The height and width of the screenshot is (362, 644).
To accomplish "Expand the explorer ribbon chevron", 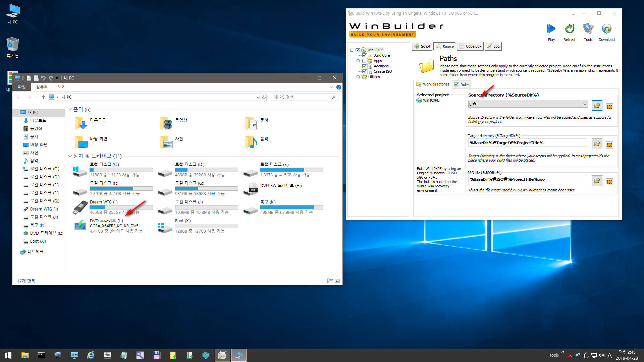I will [x=331, y=87].
